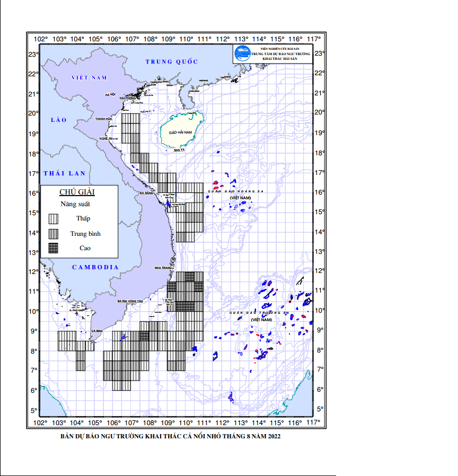458x476 pixels.
Task: Click the HÀ NỘI city label
Action: tap(110, 95)
